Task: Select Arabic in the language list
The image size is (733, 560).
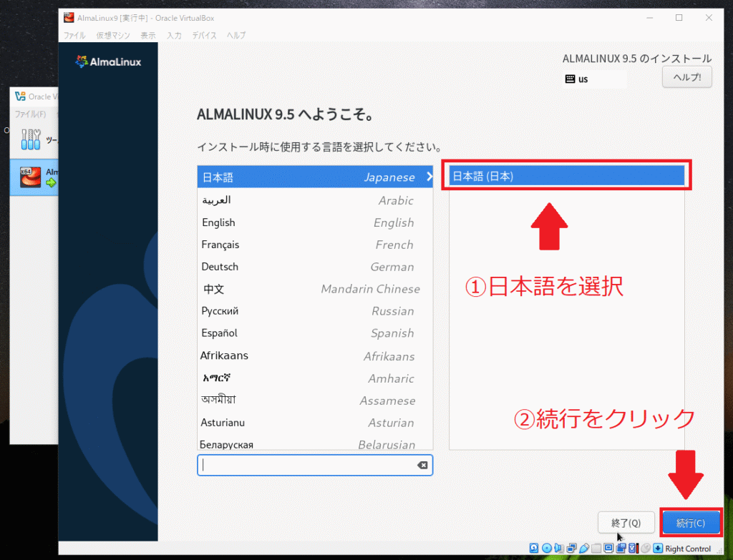Action: point(315,200)
